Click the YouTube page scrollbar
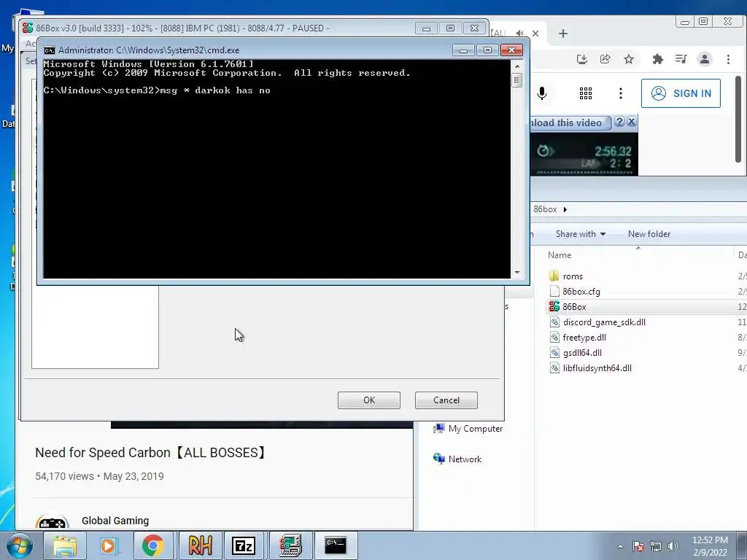747x560 pixels. tap(739, 119)
